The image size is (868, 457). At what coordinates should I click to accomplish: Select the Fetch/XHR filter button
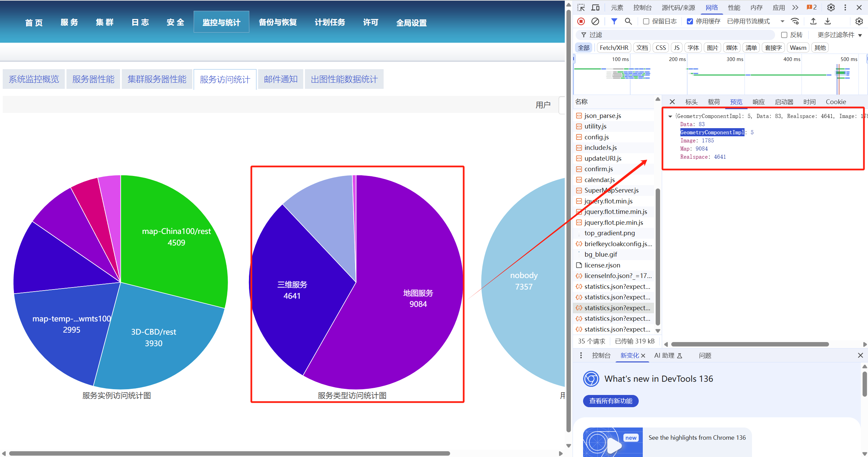coord(614,48)
